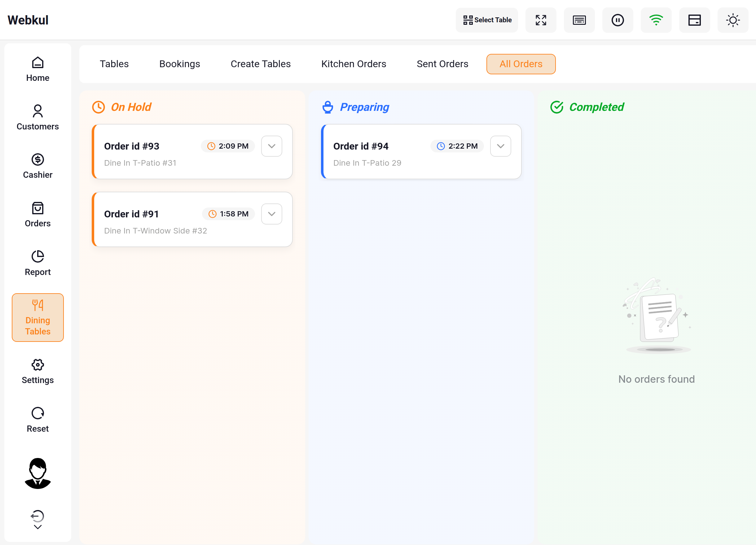The height and width of the screenshot is (545, 756).
Task: Select Dining Tables in sidebar
Action: (x=38, y=317)
